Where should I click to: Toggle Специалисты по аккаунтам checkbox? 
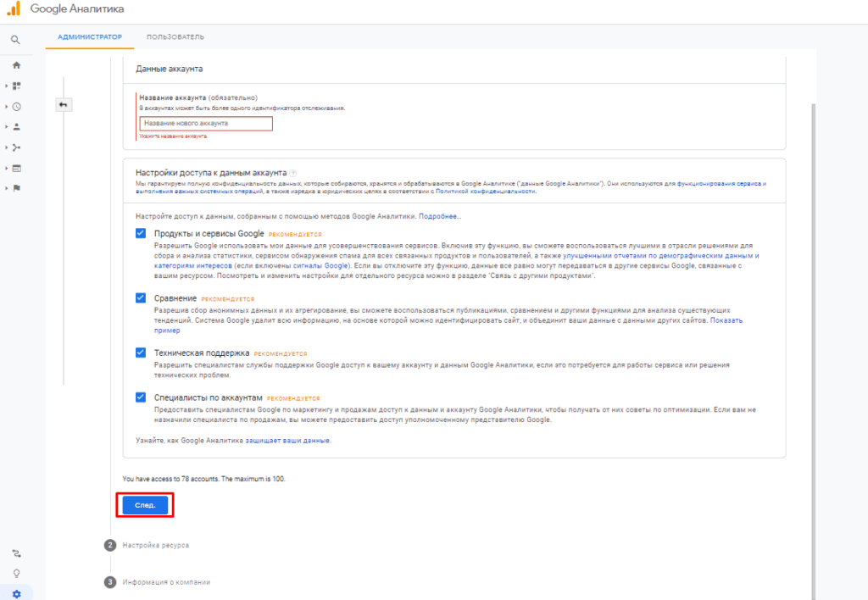pyautogui.click(x=141, y=397)
